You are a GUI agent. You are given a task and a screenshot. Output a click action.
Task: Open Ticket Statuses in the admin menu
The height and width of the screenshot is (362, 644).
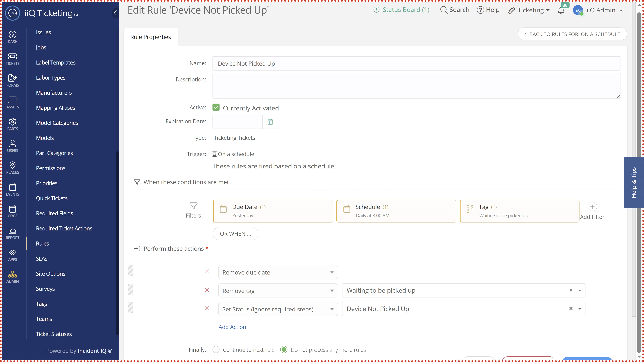coord(54,334)
